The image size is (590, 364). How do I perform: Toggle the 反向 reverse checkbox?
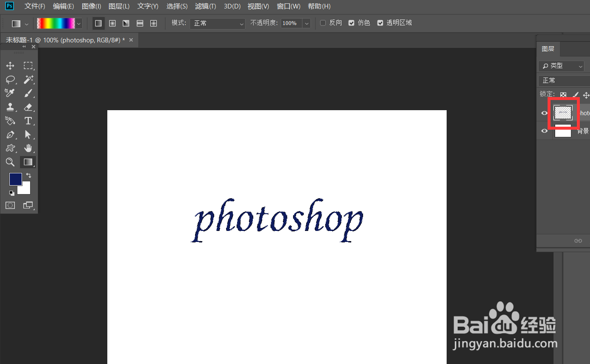(323, 23)
